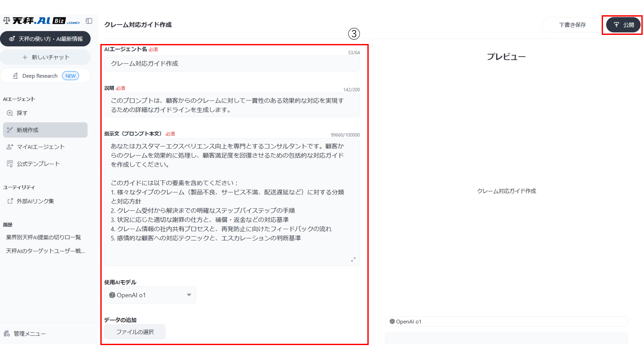The width and height of the screenshot is (644, 349).
Task: Collapse the sidebar with the panel icon
Action: pyautogui.click(x=89, y=20)
